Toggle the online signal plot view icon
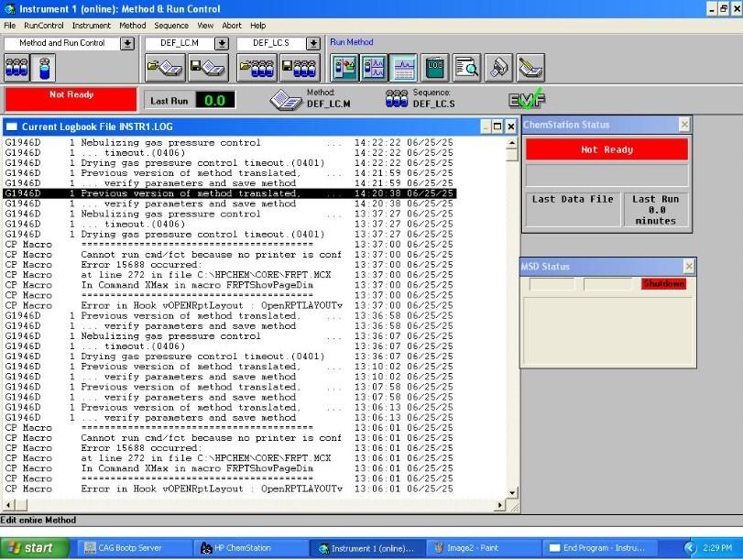The height and width of the screenshot is (560, 743). [403, 67]
